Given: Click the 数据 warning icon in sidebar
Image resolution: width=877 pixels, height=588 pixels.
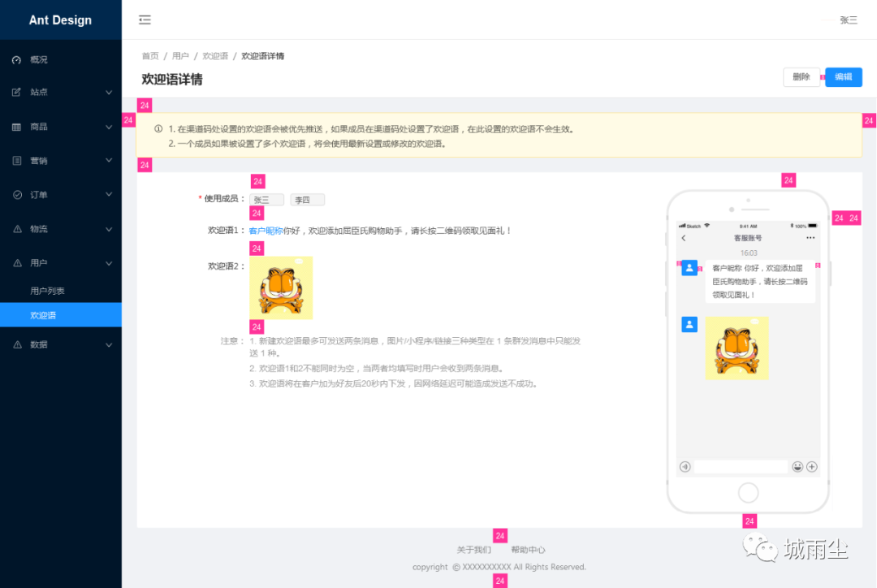Looking at the screenshot, I should coord(17,344).
